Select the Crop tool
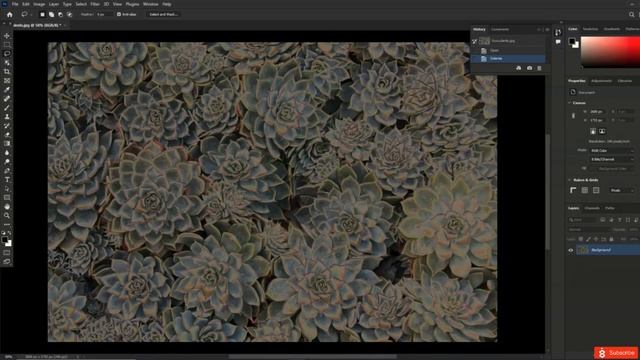Screen dimensions: 640x360 7,72
